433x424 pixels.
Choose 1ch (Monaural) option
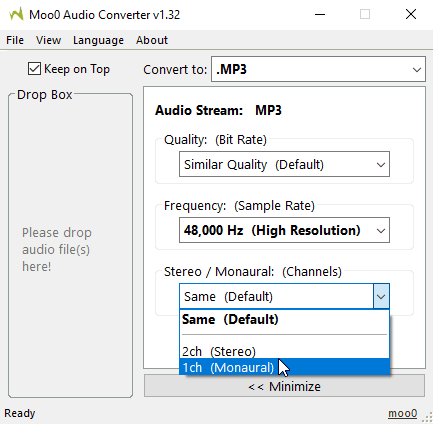pyautogui.click(x=284, y=367)
